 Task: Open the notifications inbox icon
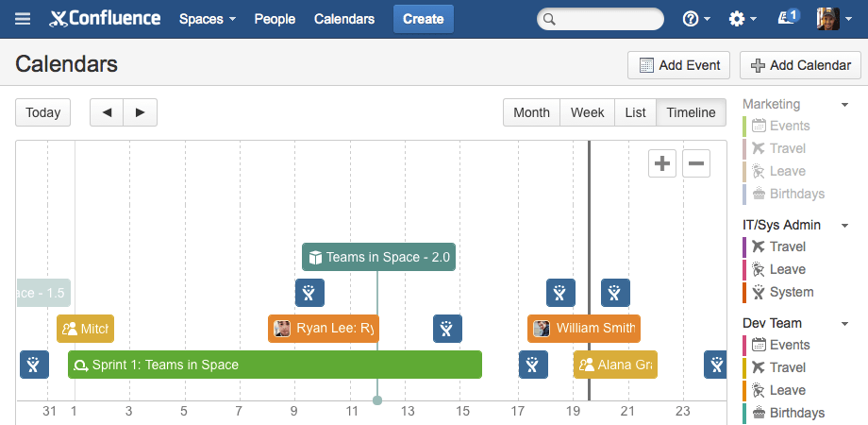coord(787,18)
